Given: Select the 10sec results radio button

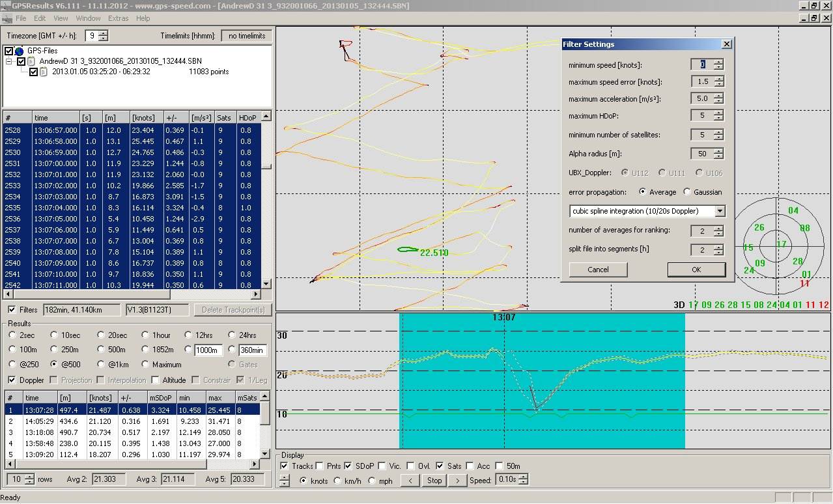Looking at the screenshot, I should pos(55,335).
